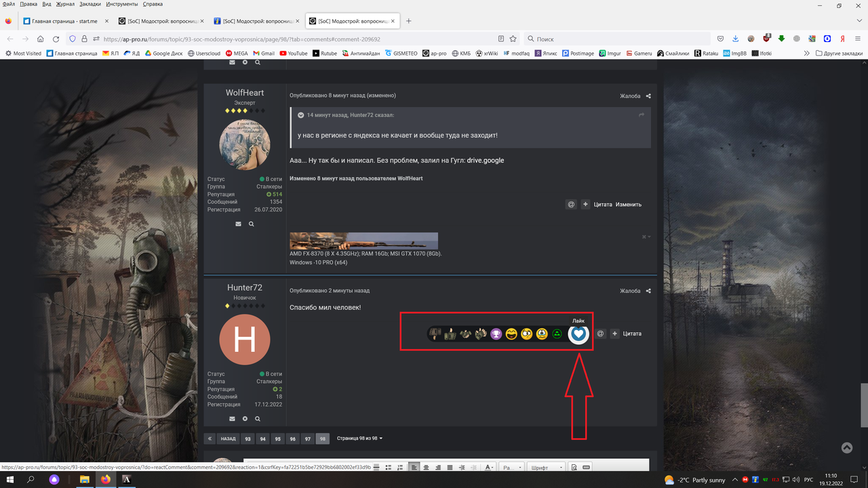Toggle the numbered list in the editor
868x488 pixels.
(x=400, y=467)
